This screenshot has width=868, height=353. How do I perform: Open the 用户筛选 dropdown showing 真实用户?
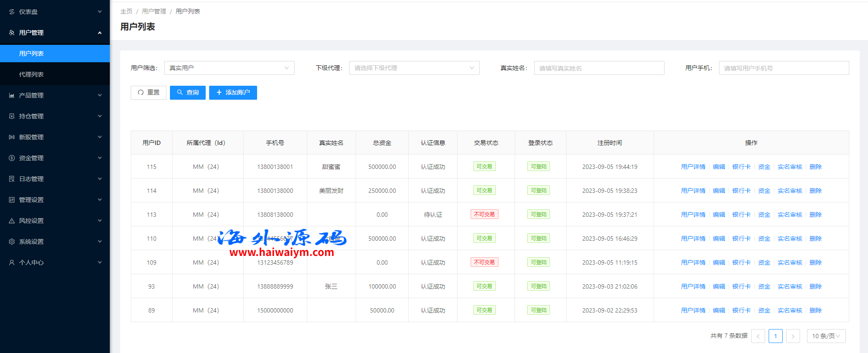pos(229,68)
